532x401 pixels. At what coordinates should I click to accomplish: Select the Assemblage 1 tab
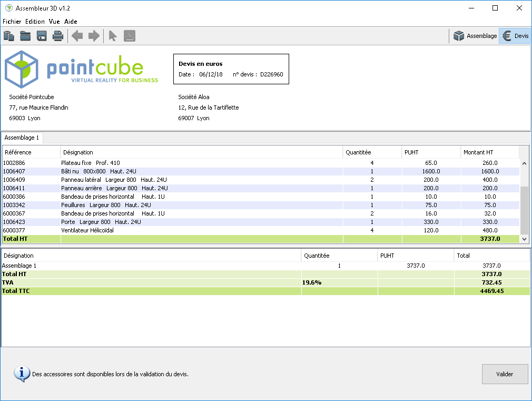click(x=22, y=138)
